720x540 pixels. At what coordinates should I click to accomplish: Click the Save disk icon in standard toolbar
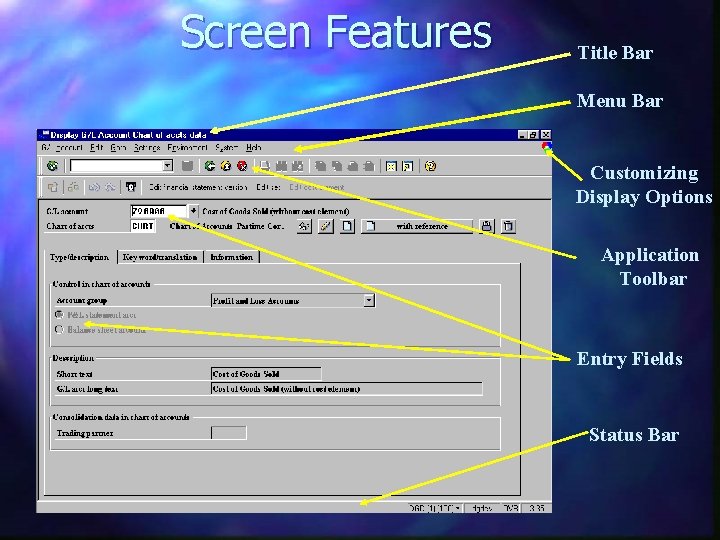coord(187,166)
